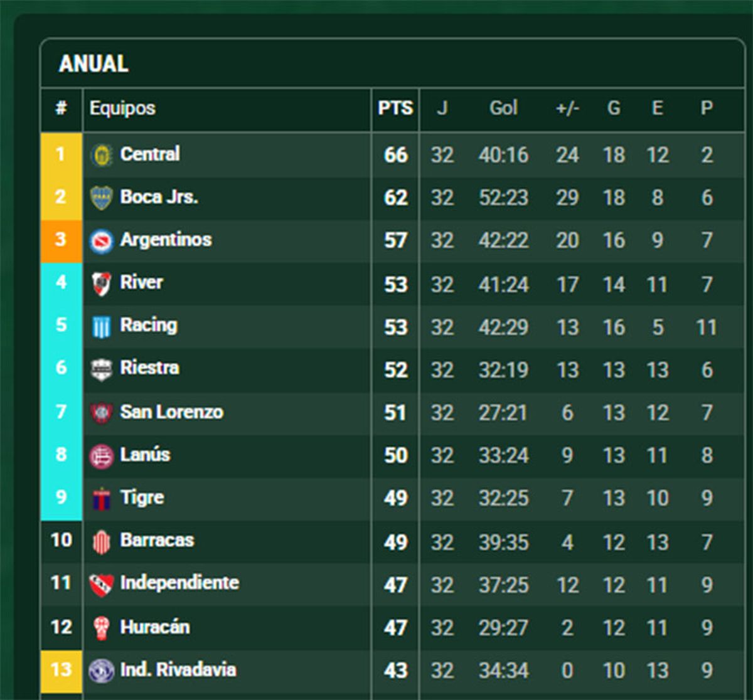Click the Equipos column header
Screen dimensions: 753x700
122,109
